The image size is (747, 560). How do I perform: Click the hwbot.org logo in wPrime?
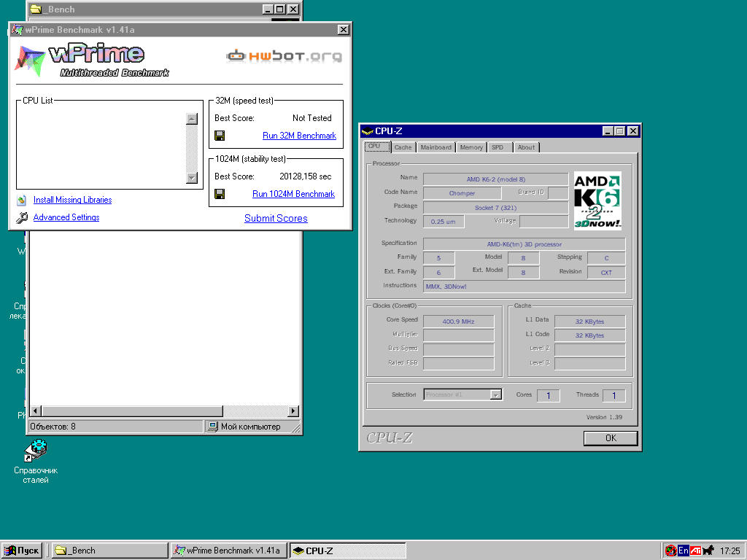pos(284,56)
